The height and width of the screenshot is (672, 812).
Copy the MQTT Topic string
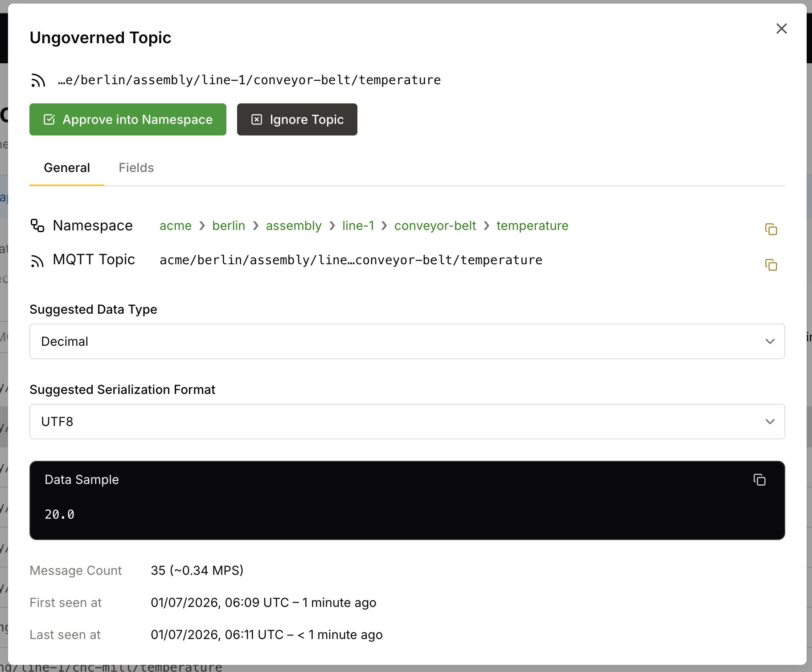click(771, 265)
